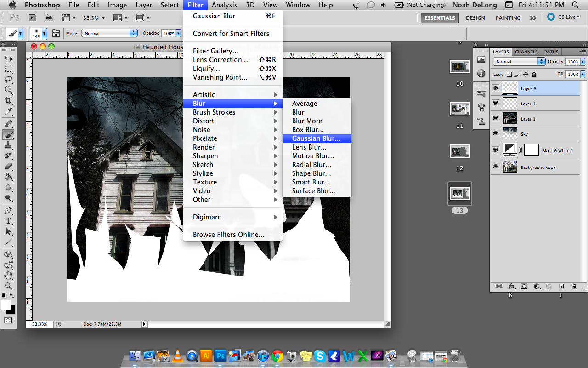The height and width of the screenshot is (368, 588).
Task: Toggle Lock image pixels brush icon
Action: pyautogui.click(x=518, y=75)
